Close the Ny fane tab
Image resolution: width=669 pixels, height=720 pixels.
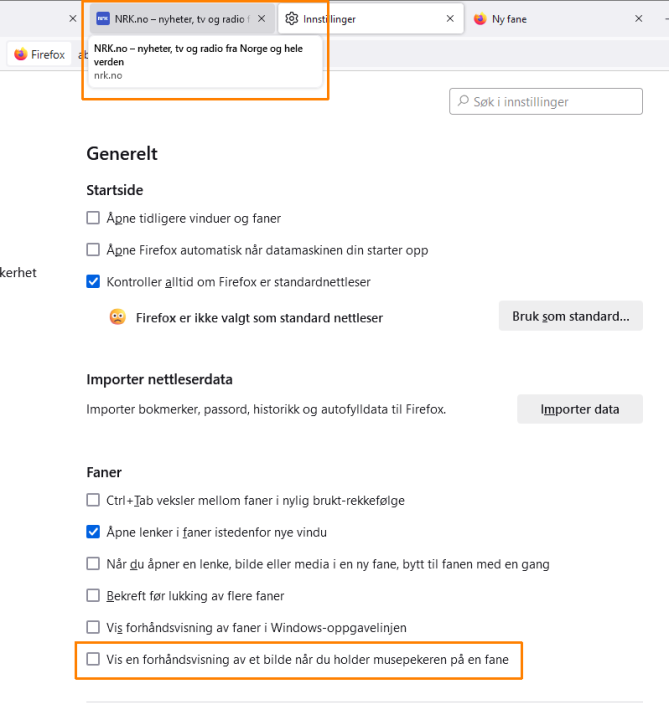639,19
